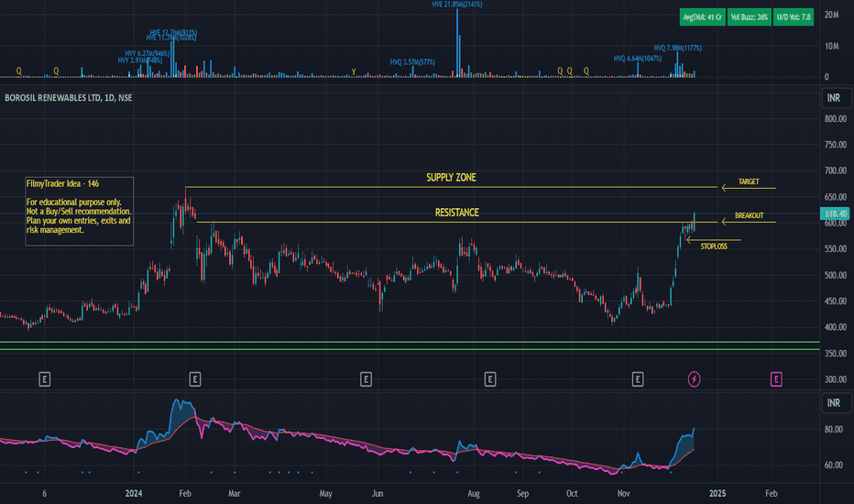Select the STOPLOSS arrow annotation
The image size is (854, 504).
coord(714,240)
